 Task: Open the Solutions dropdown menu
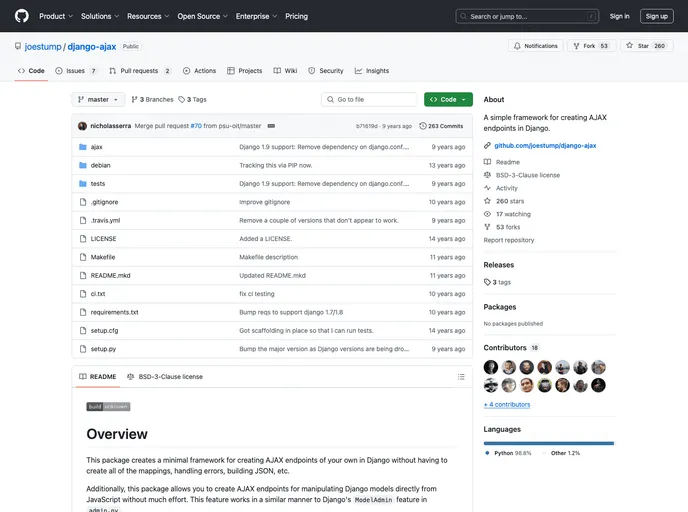[100, 16]
